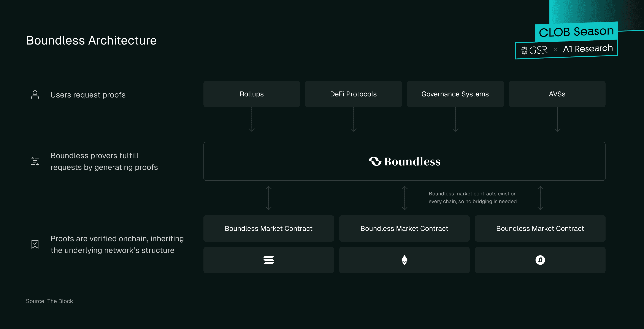
Task: Select the DeFi Protocols box
Action: pyautogui.click(x=353, y=94)
